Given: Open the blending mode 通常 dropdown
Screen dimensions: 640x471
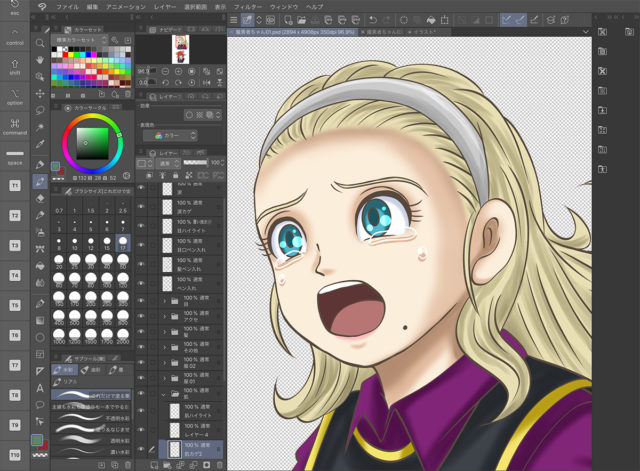Looking at the screenshot, I should [x=169, y=163].
